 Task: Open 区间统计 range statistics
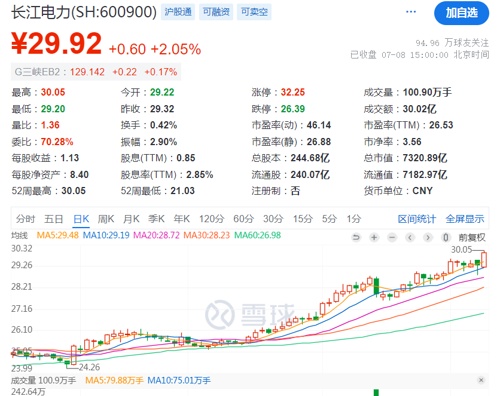coord(417,219)
